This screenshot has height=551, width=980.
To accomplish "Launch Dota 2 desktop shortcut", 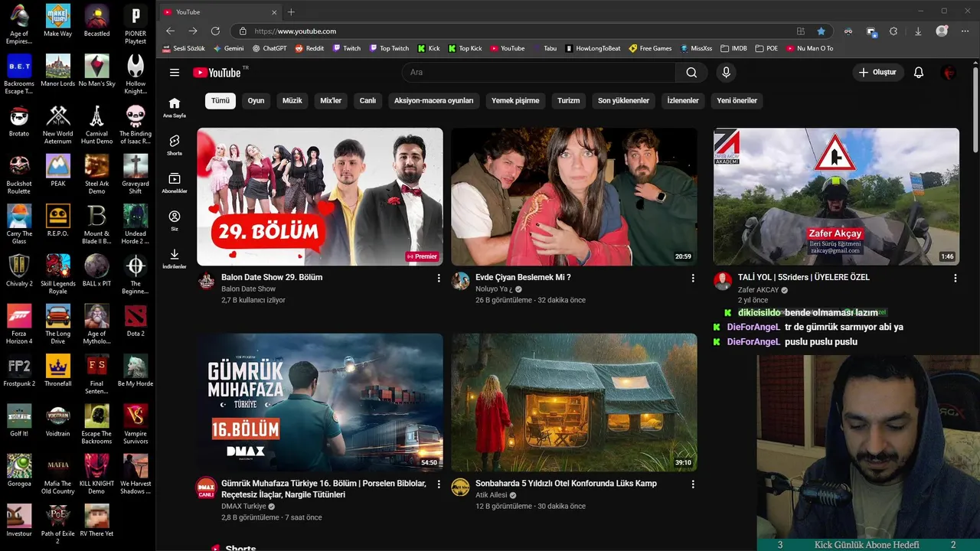I will pyautogui.click(x=136, y=320).
